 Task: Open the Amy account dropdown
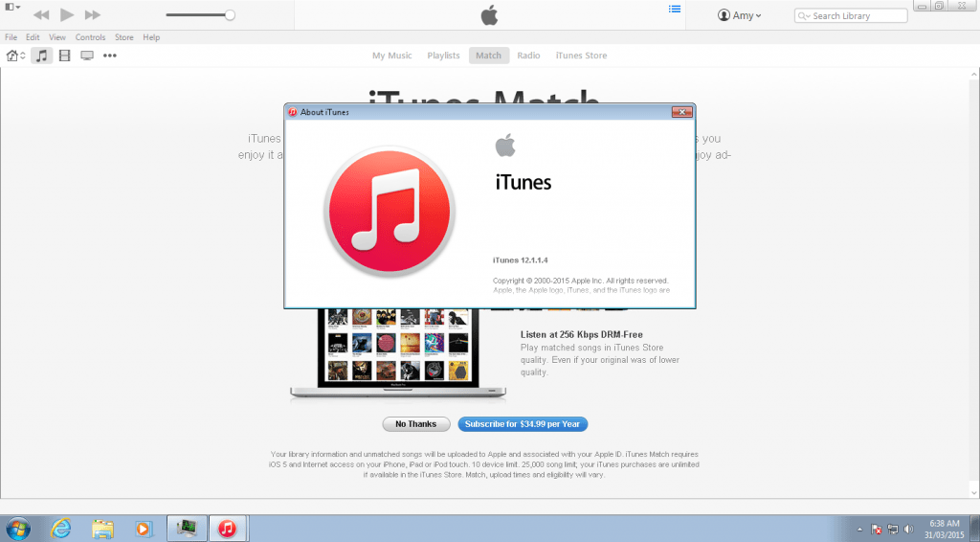click(x=740, y=15)
